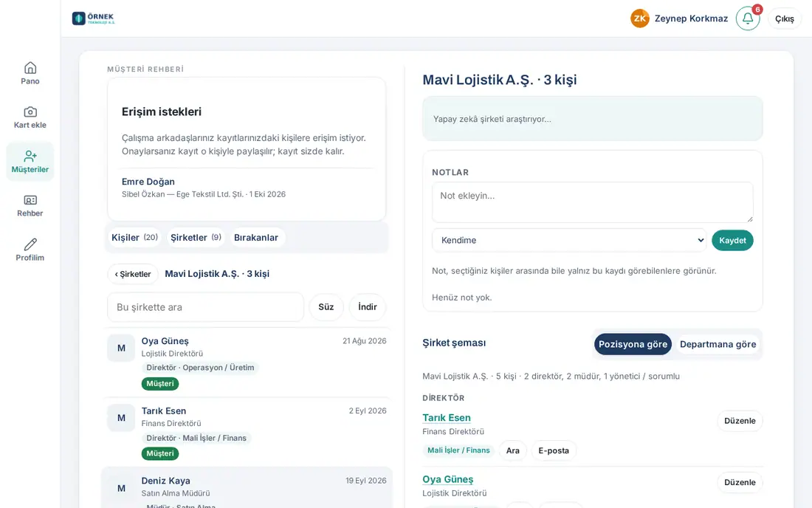The image size is (812, 508).
Task: Click the ZK user avatar
Action: click(x=639, y=18)
